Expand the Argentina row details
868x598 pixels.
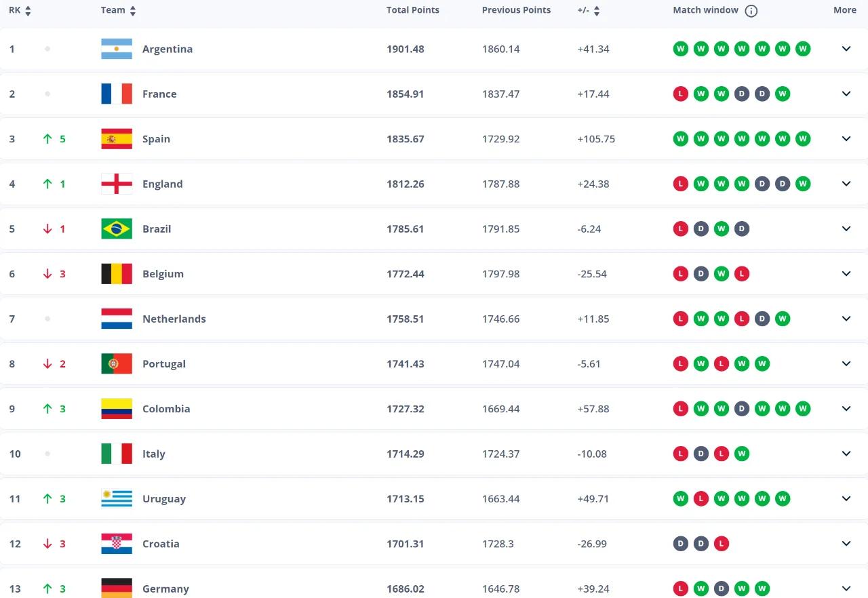pos(846,49)
